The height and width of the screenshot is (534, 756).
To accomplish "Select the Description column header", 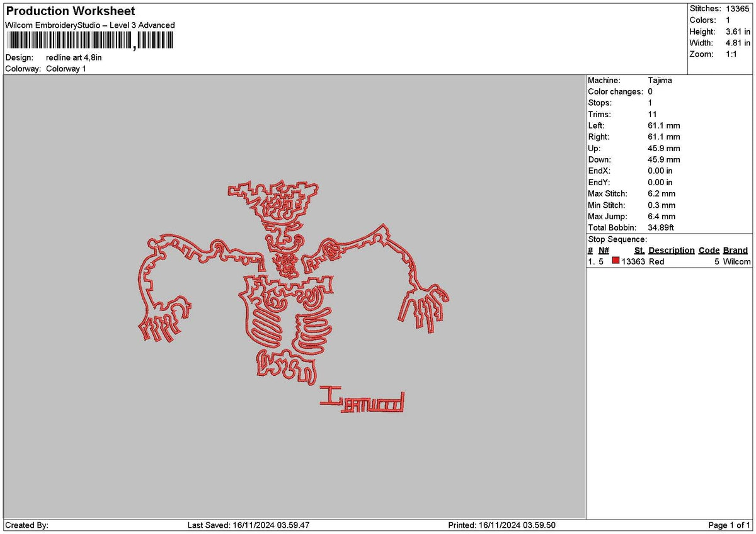I will [x=672, y=250].
